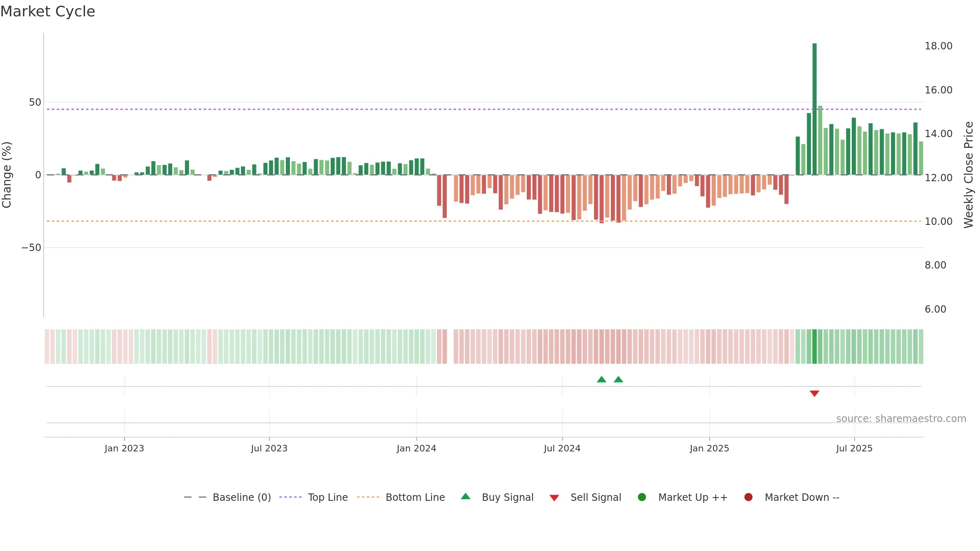
Task: Click the Market Cycle chart title
Action: [x=48, y=11]
